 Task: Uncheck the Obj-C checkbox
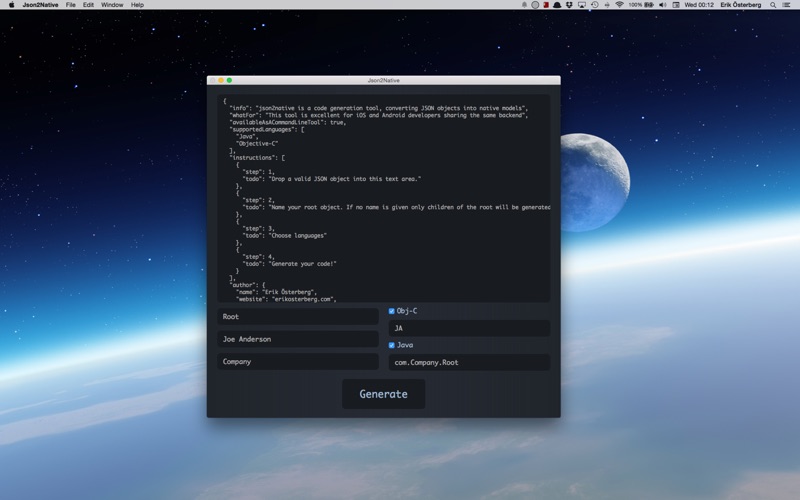[391, 311]
